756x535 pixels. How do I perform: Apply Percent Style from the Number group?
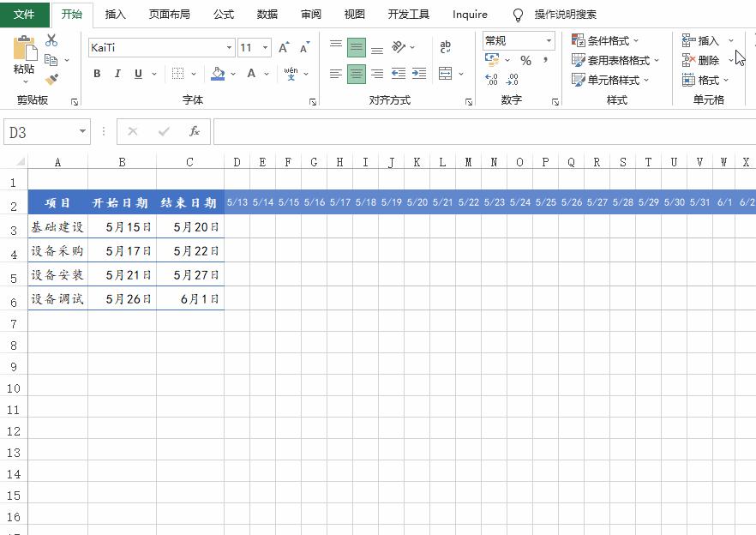click(525, 60)
